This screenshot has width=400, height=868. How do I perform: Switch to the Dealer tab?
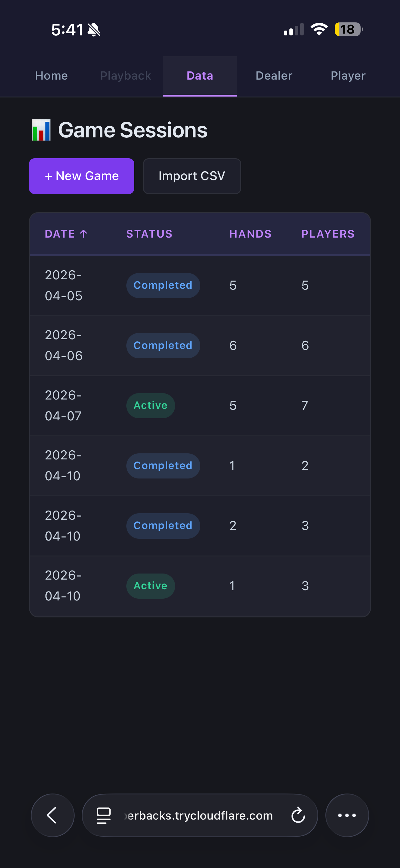[x=274, y=75]
